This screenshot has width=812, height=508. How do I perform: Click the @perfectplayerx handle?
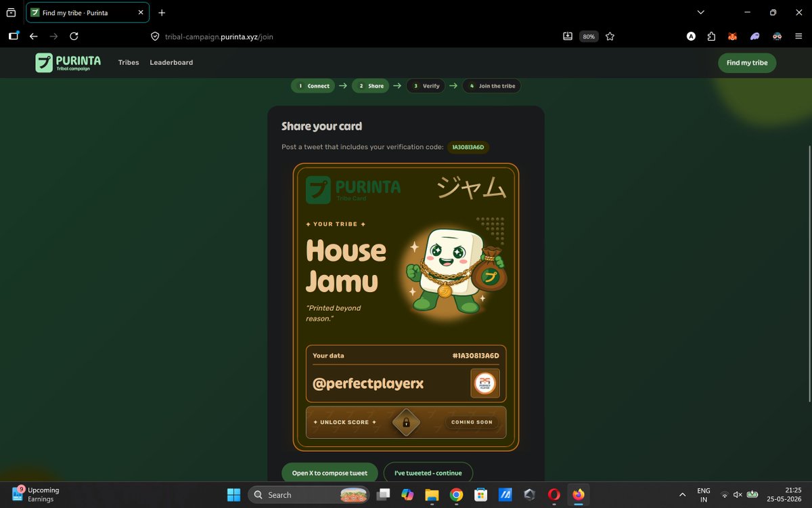[x=368, y=383]
